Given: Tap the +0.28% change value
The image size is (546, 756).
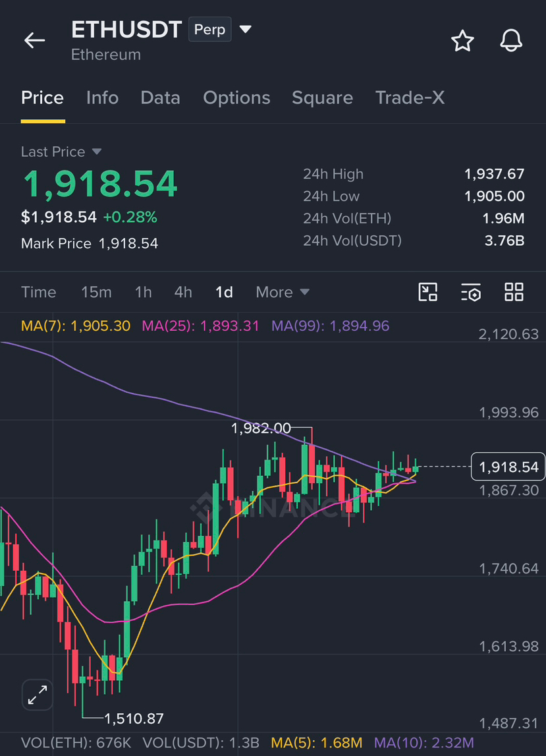Looking at the screenshot, I should click(130, 218).
